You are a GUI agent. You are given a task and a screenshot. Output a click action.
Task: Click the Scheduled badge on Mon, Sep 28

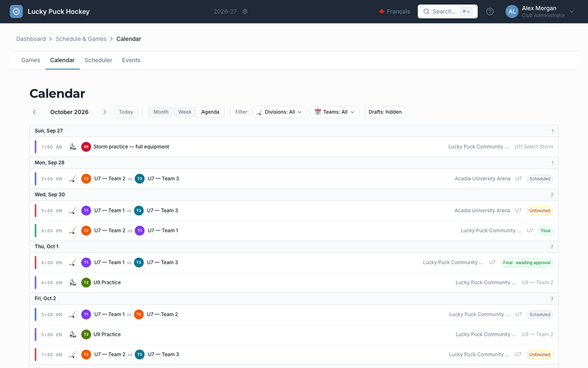(540, 178)
